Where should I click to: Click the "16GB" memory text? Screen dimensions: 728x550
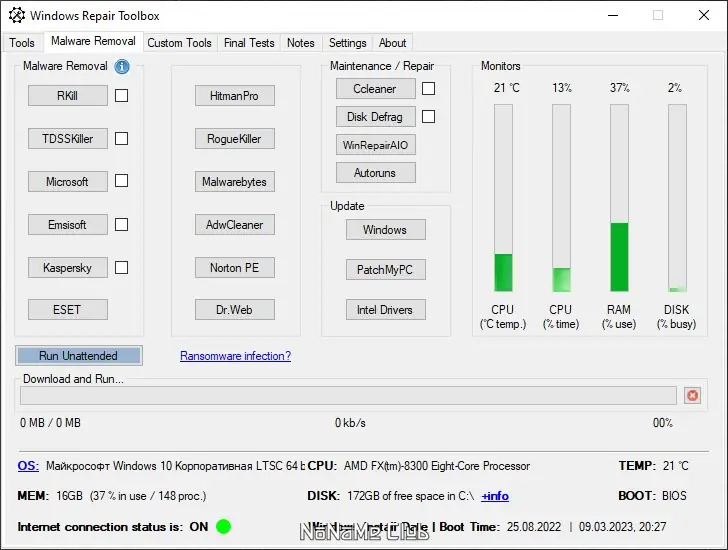point(69,496)
